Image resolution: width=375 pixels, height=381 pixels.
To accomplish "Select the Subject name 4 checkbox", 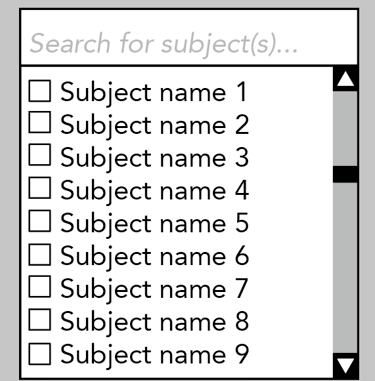I will (x=40, y=188).
